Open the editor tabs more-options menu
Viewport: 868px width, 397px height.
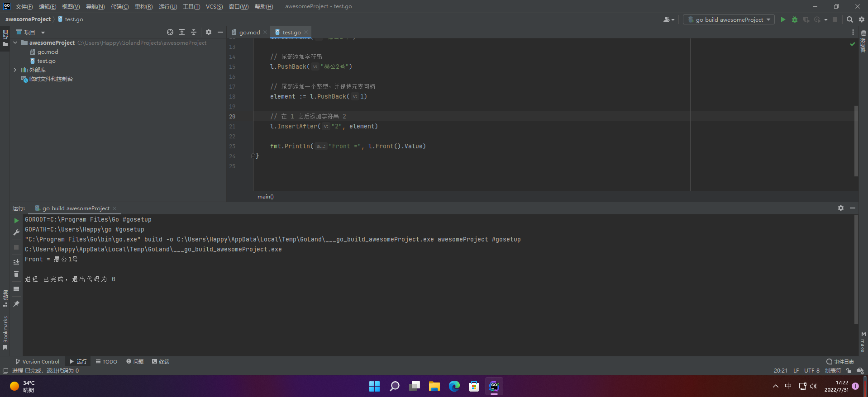(853, 32)
